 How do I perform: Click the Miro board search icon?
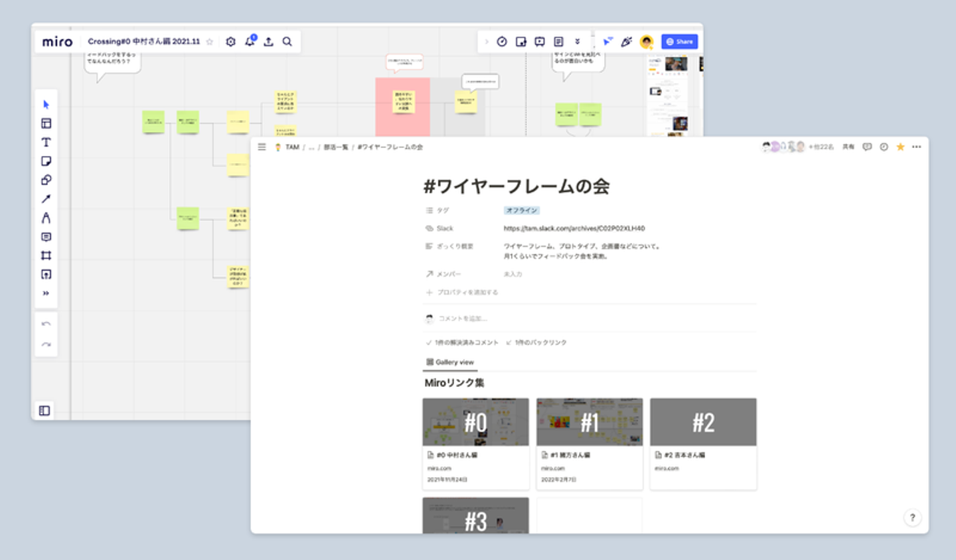pyautogui.click(x=287, y=42)
